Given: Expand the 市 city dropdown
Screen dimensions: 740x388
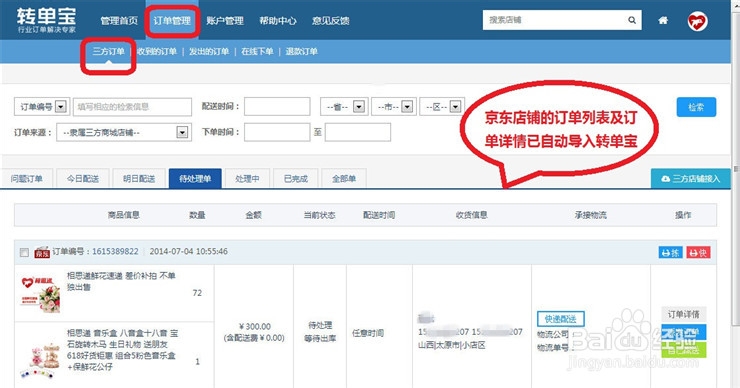Looking at the screenshot, I should [x=393, y=107].
